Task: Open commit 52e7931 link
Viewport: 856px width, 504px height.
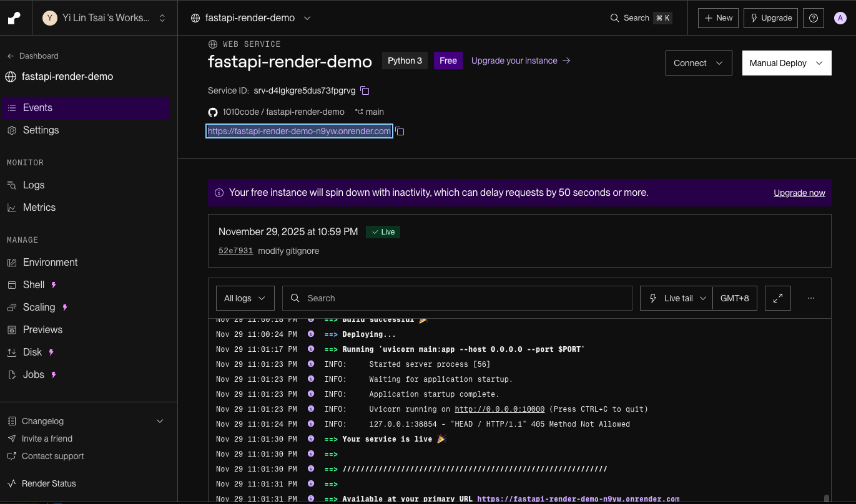Action: (x=235, y=251)
